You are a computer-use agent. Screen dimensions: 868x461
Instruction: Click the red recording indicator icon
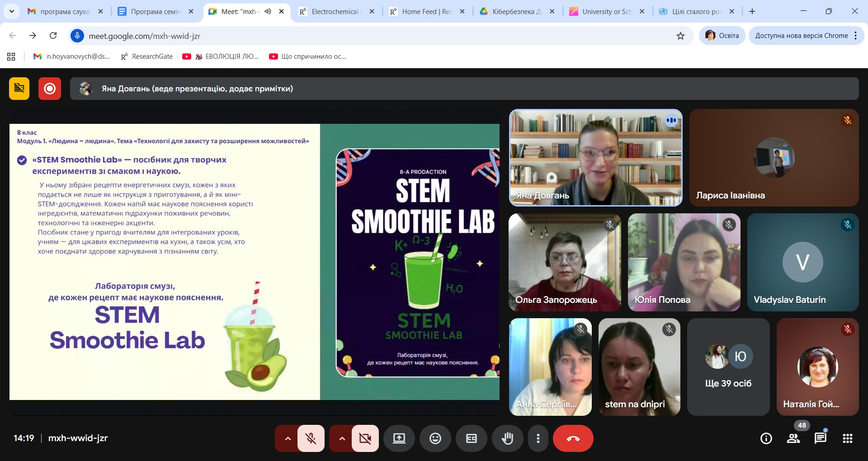[50, 89]
